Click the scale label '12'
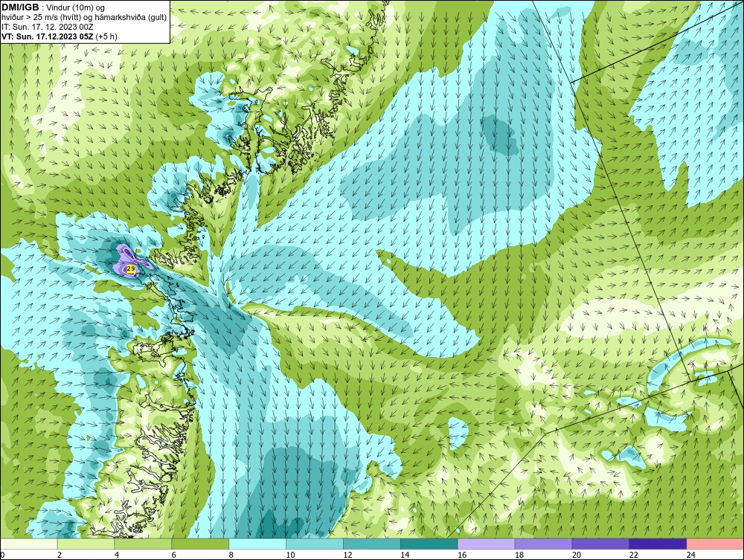 tap(347, 555)
